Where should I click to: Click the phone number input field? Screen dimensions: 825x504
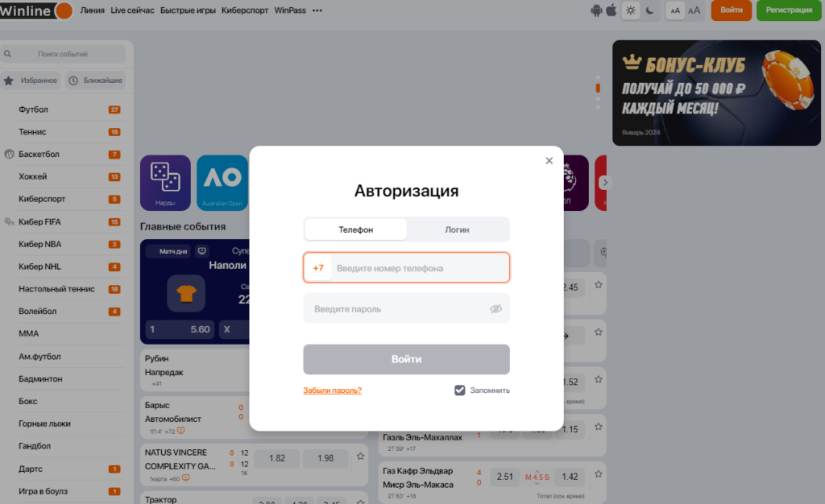tap(406, 267)
